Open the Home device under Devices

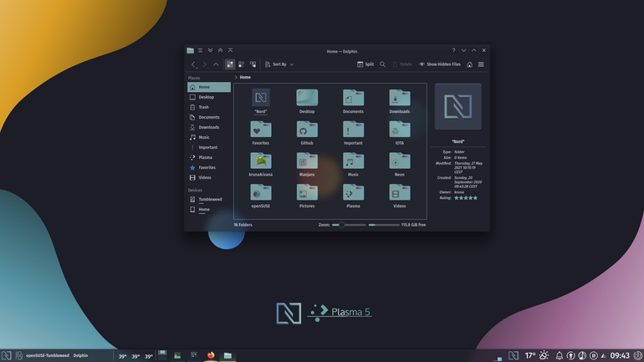209,210
